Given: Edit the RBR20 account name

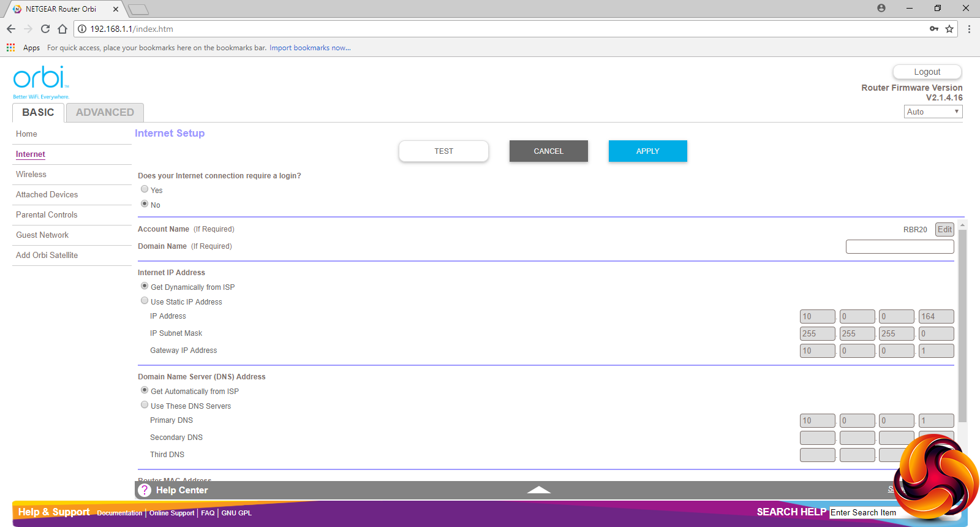Looking at the screenshot, I should coord(944,229).
